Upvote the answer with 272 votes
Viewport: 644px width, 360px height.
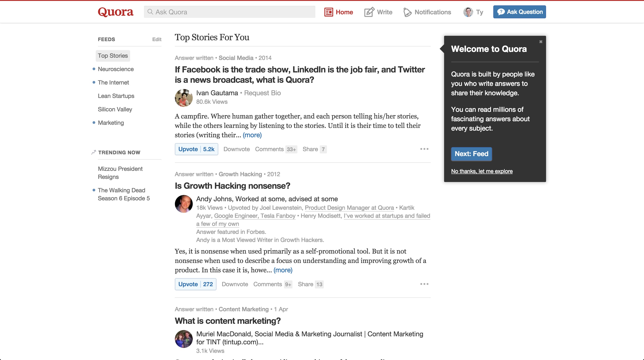195,284
